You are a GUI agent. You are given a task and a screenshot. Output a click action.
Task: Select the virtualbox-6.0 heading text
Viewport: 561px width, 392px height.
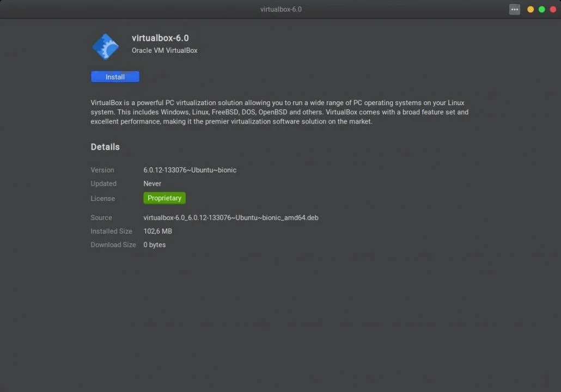(160, 38)
